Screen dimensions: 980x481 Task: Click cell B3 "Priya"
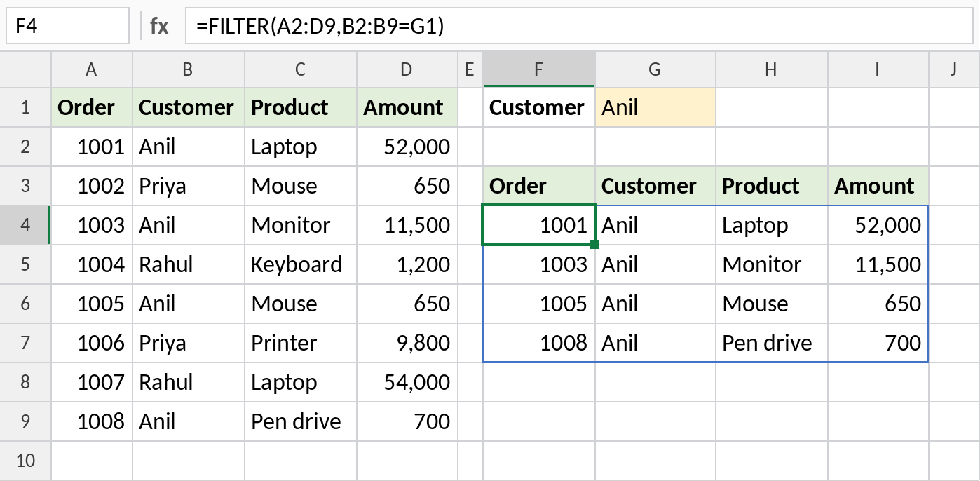tap(189, 186)
